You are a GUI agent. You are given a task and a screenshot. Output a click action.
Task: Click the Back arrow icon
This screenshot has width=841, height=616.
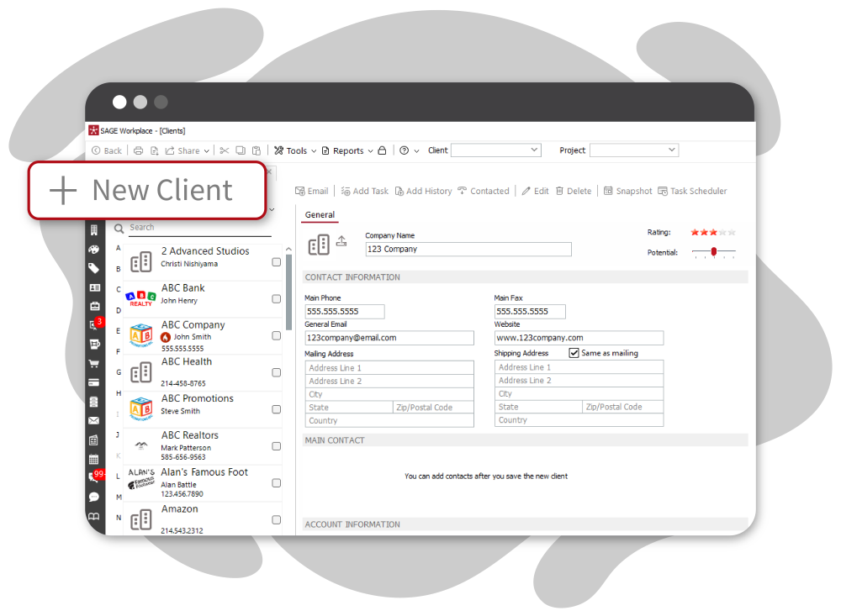point(96,150)
